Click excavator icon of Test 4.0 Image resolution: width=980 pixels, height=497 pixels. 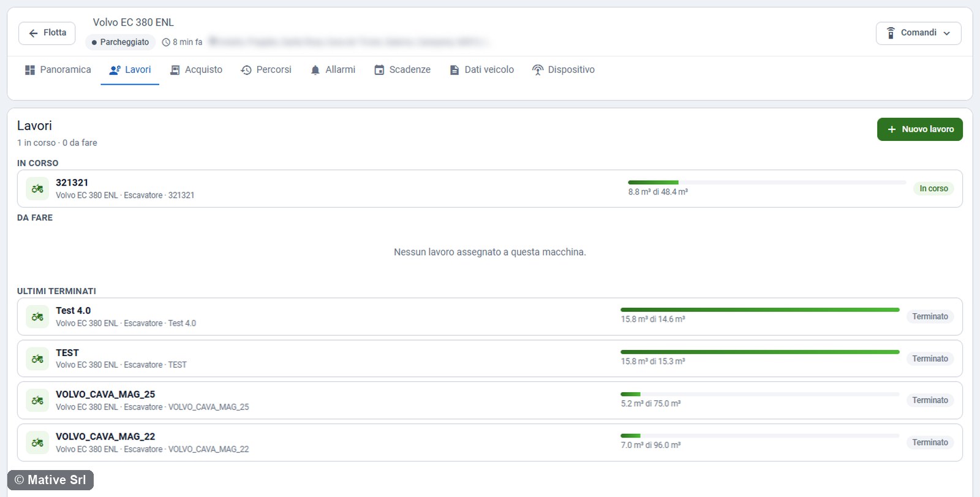(37, 317)
